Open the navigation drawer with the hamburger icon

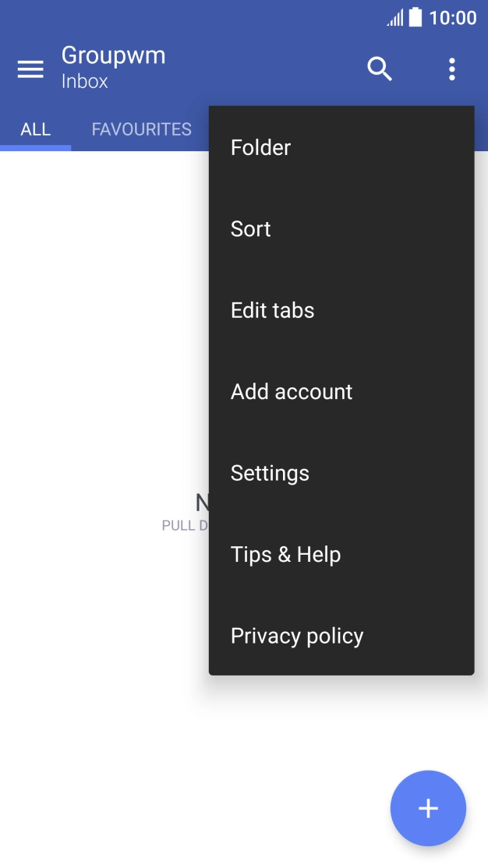coord(30,69)
